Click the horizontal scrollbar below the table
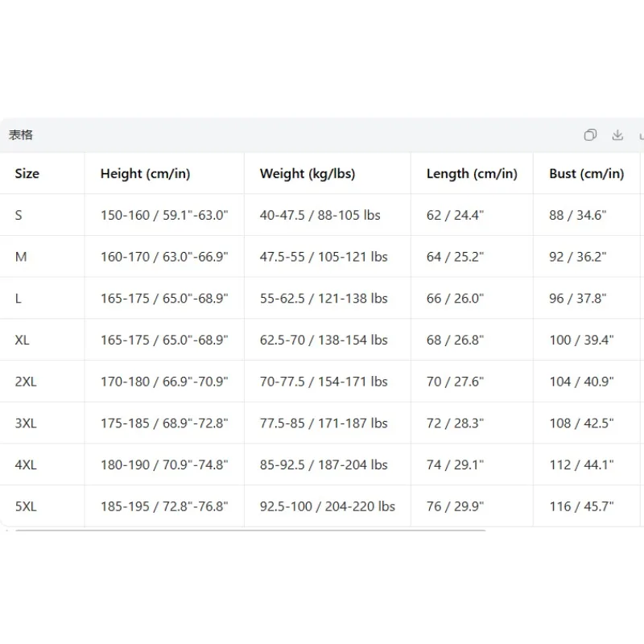Screen dimensions: 644x644 pos(250,530)
